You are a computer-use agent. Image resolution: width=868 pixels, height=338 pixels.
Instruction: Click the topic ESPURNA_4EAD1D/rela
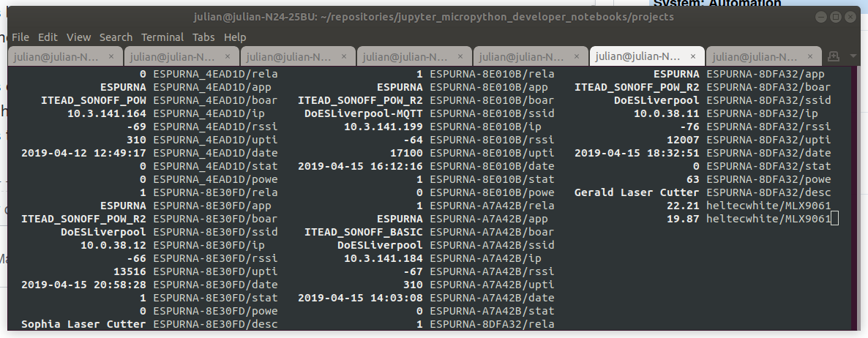pos(215,74)
